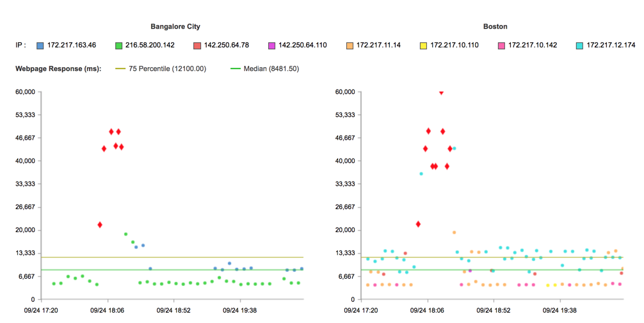Click the pink swatch for 172.217.10.142
Image resolution: width=644 pixels, height=323 pixels.
coord(501,45)
